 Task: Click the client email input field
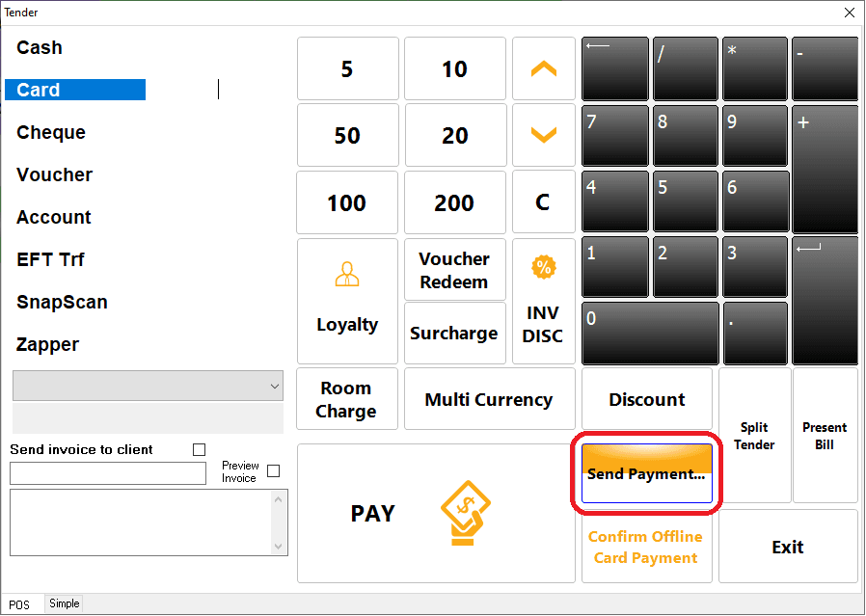[108, 473]
